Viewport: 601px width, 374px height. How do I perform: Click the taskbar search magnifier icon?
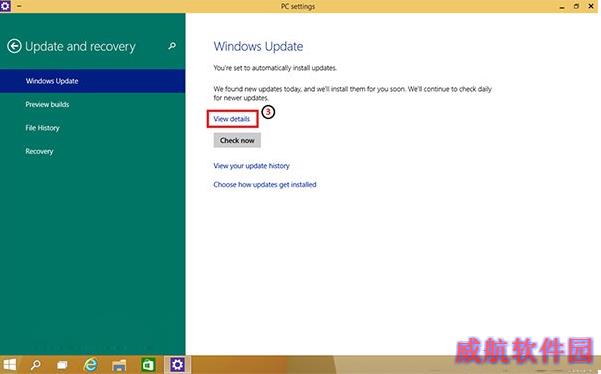point(36,364)
